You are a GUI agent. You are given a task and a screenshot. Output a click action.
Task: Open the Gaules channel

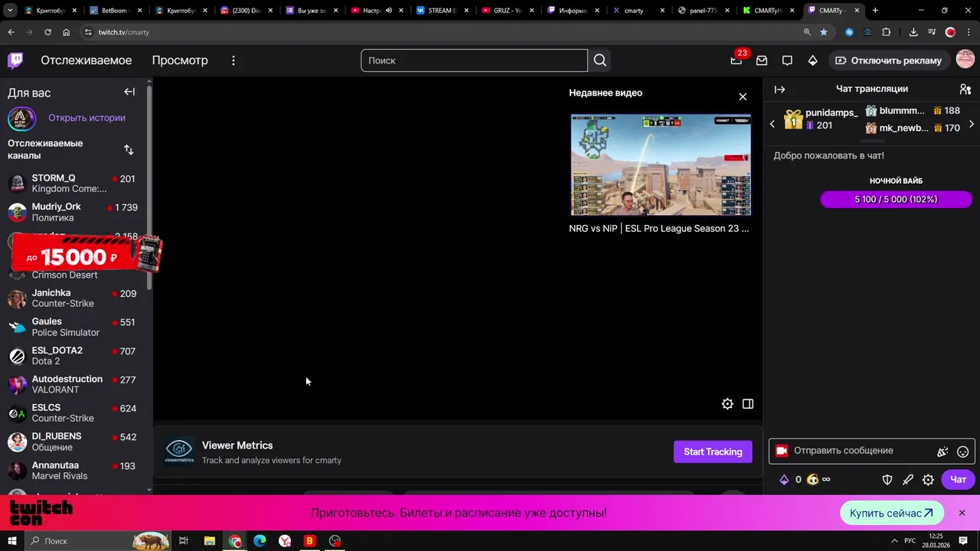(73, 327)
